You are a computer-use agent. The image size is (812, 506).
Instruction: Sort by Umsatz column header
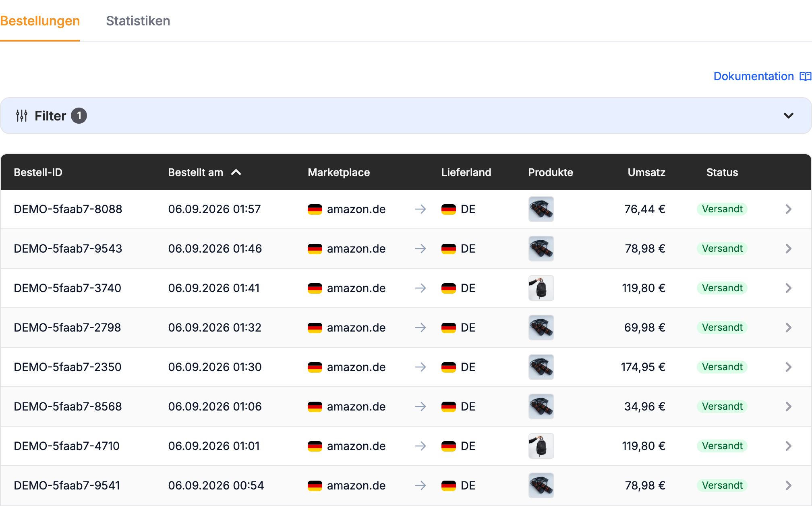[646, 172]
